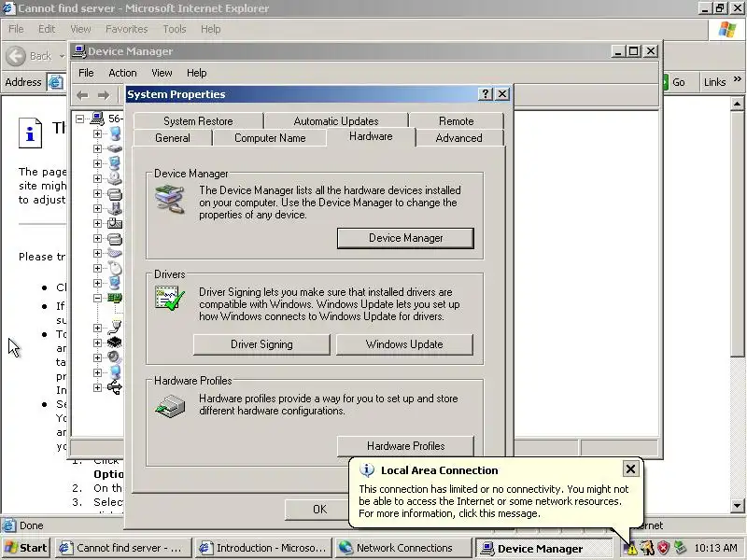This screenshot has height=560, width=747.
Task: Click the blue info page icon in IE error page
Action: pyautogui.click(x=31, y=133)
